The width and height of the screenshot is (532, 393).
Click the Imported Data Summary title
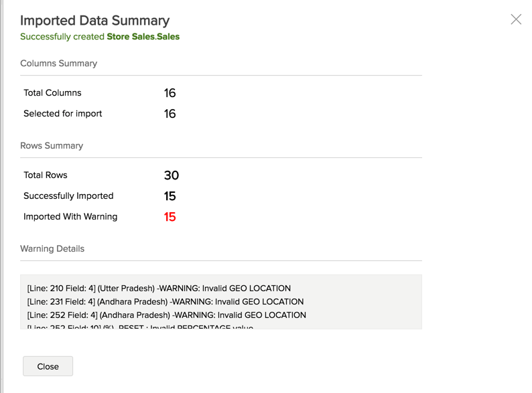[x=94, y=21]
